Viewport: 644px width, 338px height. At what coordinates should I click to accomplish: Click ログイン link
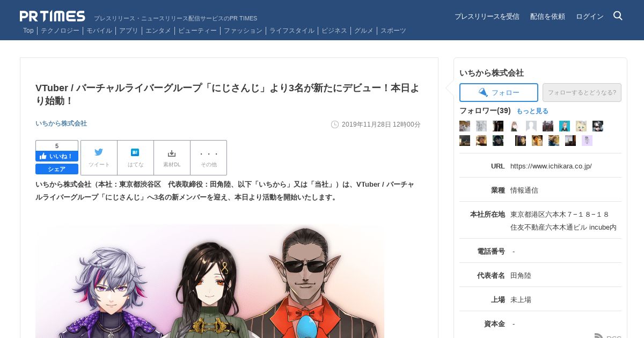pos(590,17)
